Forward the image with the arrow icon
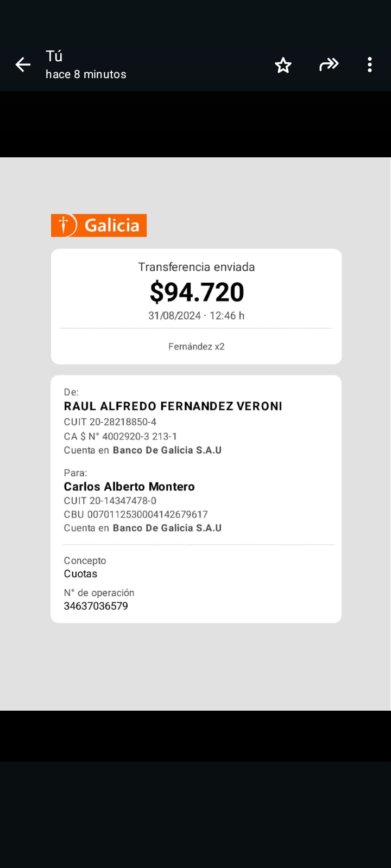Screen dimensions: 391x868 pyautogui.click(x=329, y=65)
